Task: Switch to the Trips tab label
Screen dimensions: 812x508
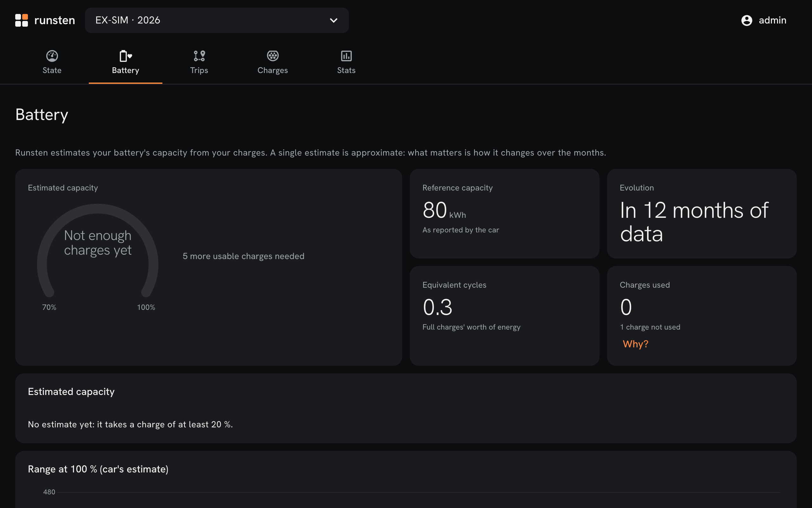Action: coord(199,70)
